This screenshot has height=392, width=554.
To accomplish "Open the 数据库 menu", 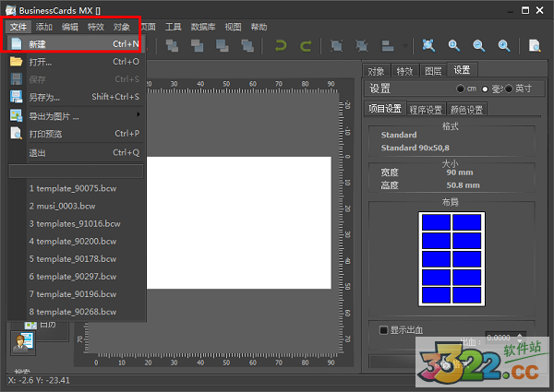I will click(203, 27).
